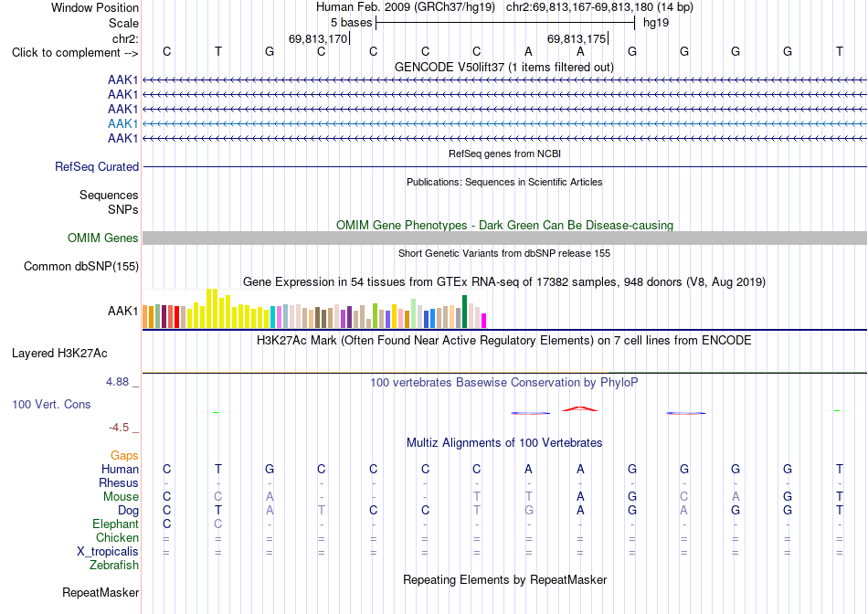The width and height of the screenshot is (868, 614).
Task: Click 'RefSeq genes from NCBI' title
Action: click(x=504, y=153)
